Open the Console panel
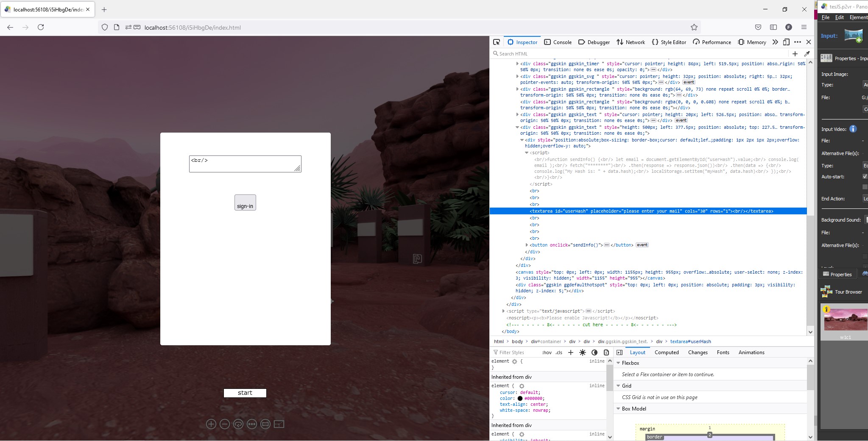Screen dimensions: 868x441 [x=558, y=42]
